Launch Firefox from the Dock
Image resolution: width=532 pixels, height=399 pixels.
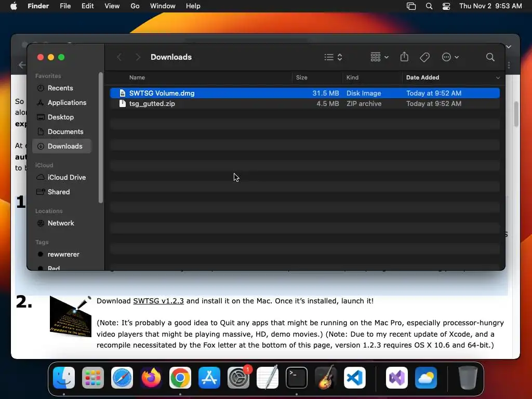pos(151,378)
